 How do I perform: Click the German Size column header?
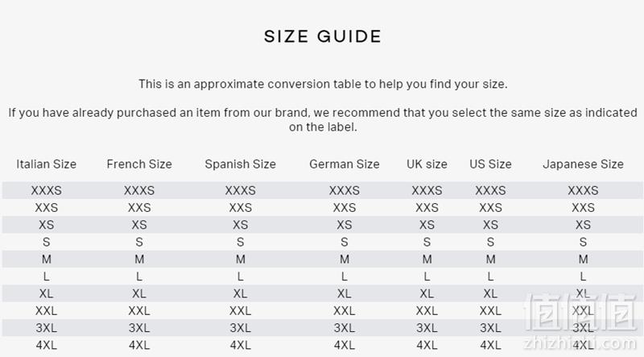point(345,164)
